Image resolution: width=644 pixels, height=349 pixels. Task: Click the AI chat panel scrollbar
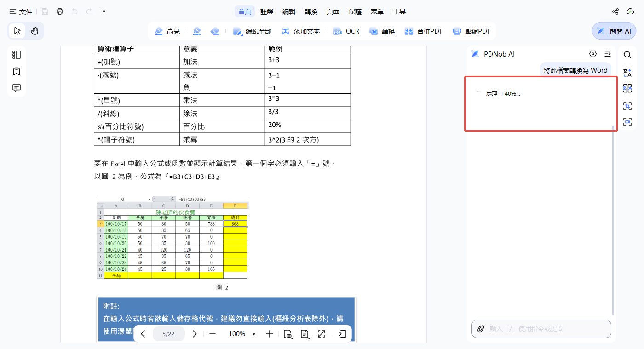pos(613,220)
